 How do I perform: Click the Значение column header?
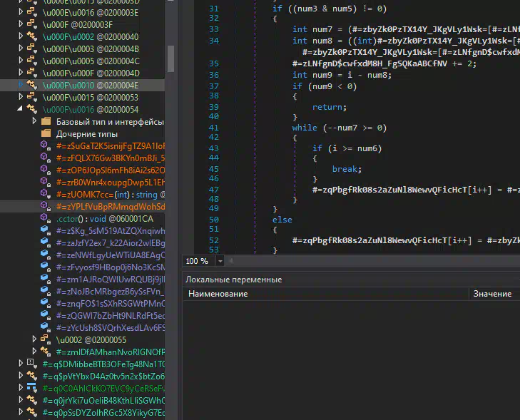point(493,294)
